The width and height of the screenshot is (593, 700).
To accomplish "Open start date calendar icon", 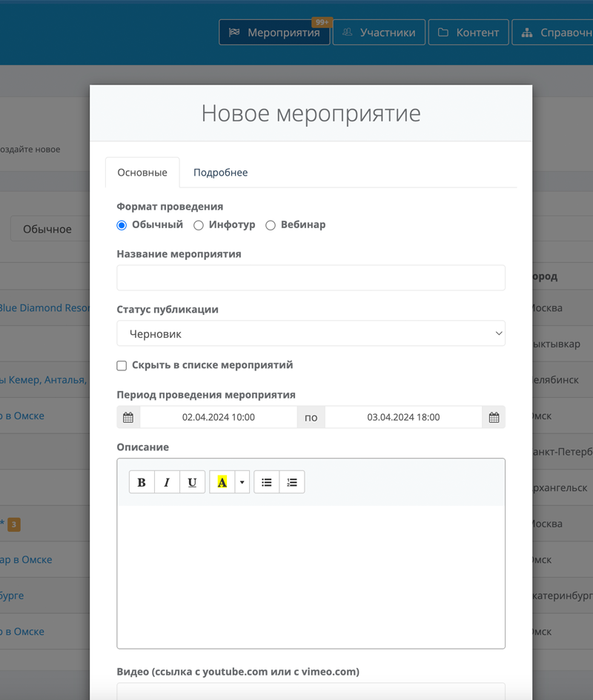I will point(128,418).
